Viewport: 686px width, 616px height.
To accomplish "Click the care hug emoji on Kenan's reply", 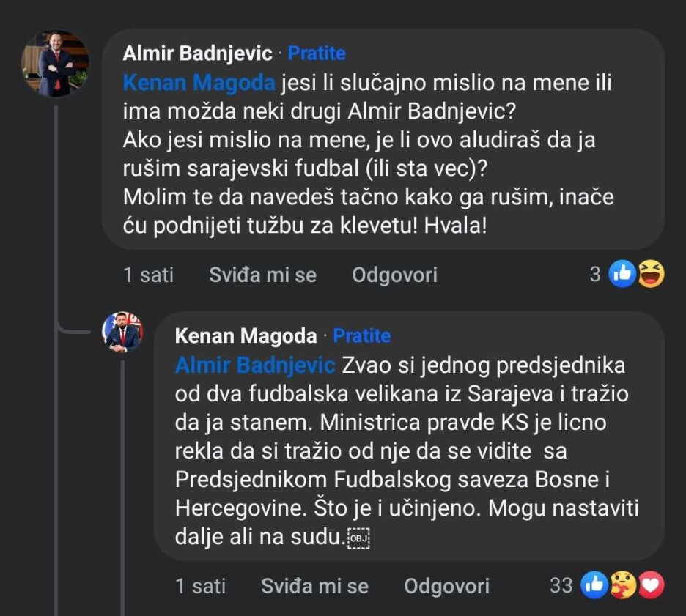I will pyautogui.click(x=623, y=585).
